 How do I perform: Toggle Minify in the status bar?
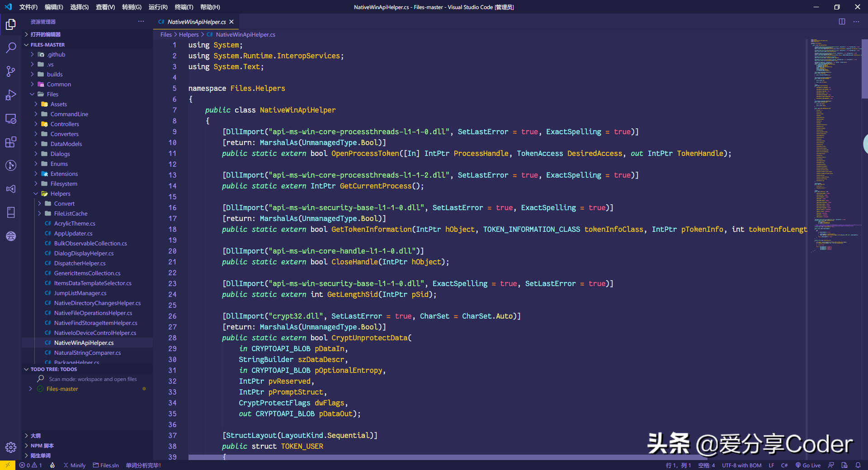[x=75, y=465]
